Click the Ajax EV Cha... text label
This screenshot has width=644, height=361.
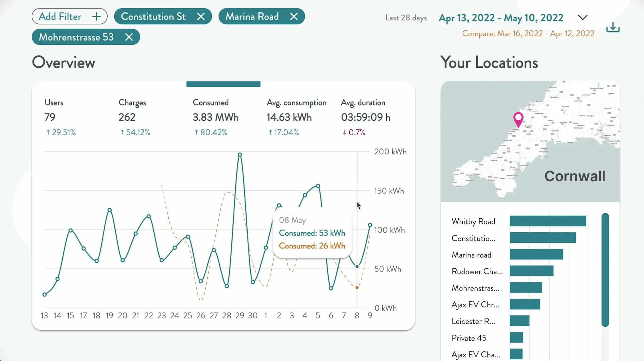pos(476,355)
